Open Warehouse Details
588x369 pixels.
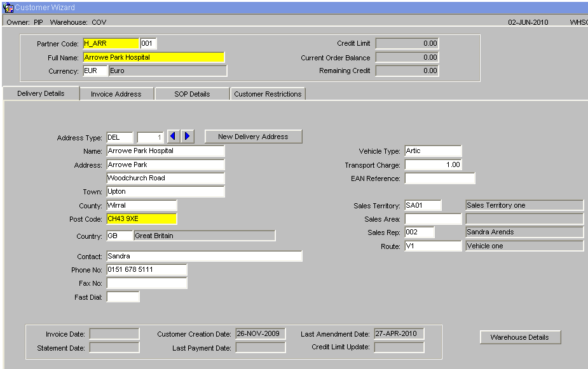coord(520,337)
